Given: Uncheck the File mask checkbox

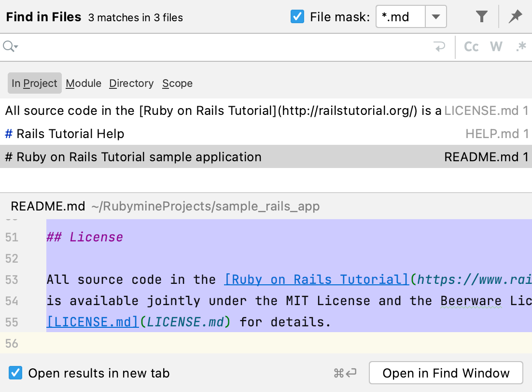Looking at the screenshot, I should [297, 16].
